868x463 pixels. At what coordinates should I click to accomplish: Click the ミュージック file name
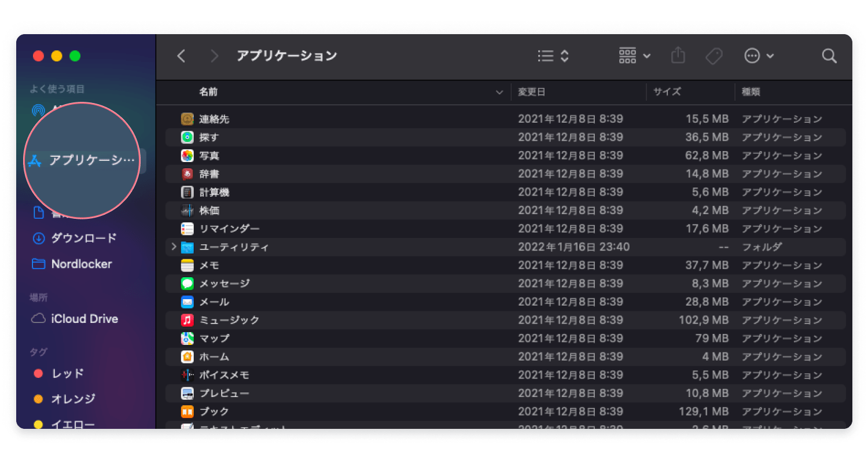tap(230, 320)
